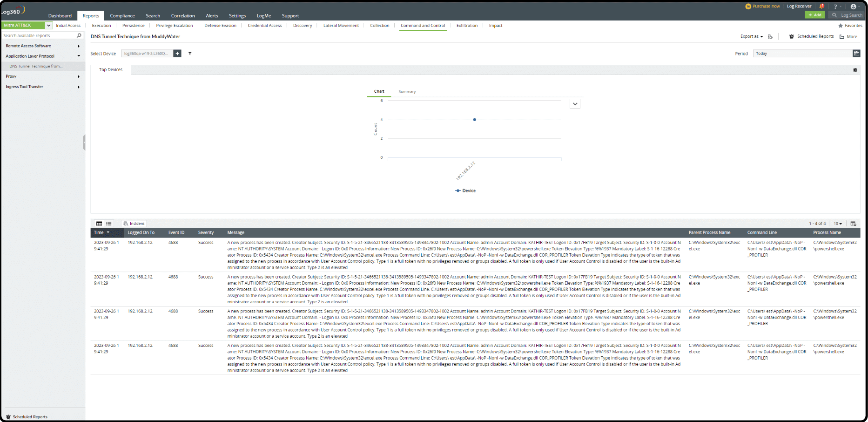The height and width of the screenshot is (422, 868).
Task: Click the Log Search magnifier icon
Action: pos(834,15)
